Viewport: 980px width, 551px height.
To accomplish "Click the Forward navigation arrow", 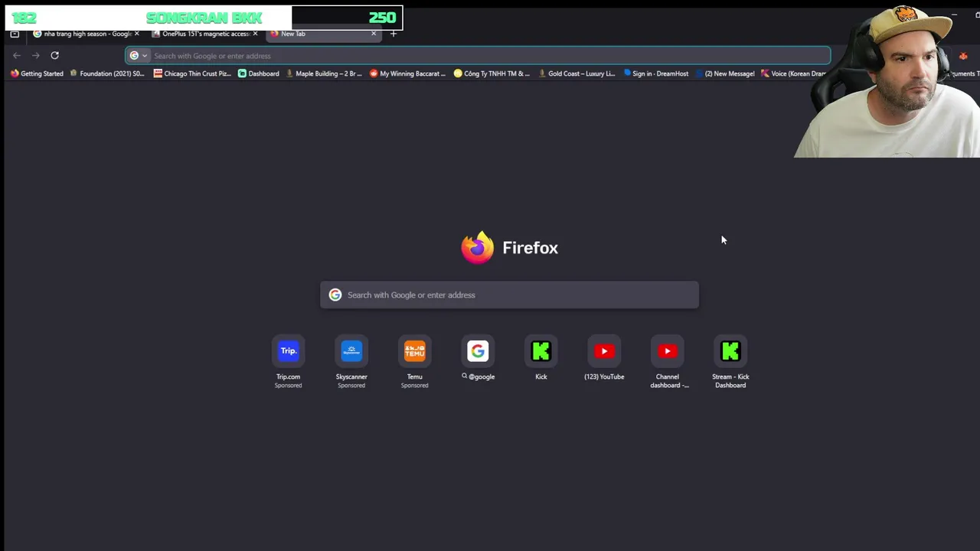I will coord(35,55).
